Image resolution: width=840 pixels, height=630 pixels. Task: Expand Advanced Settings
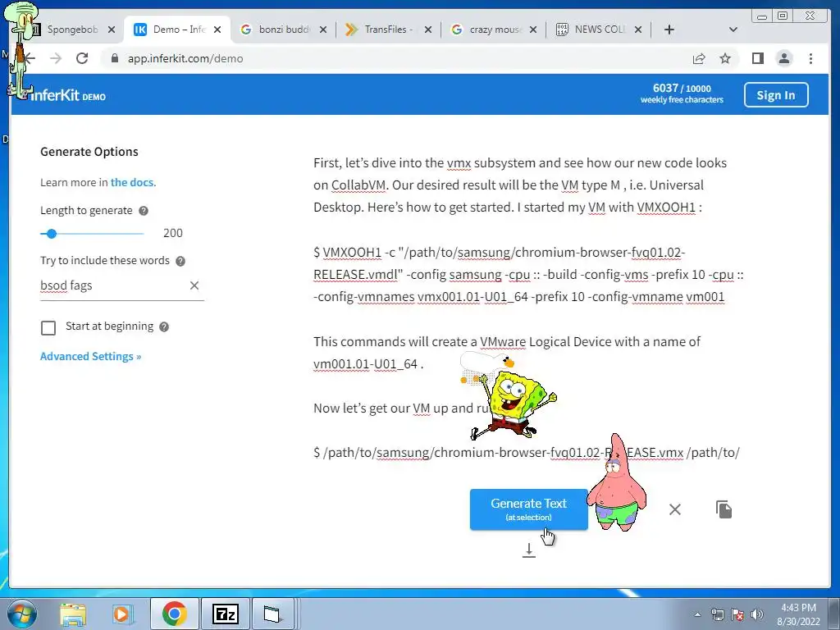click(x=90, y=356)
